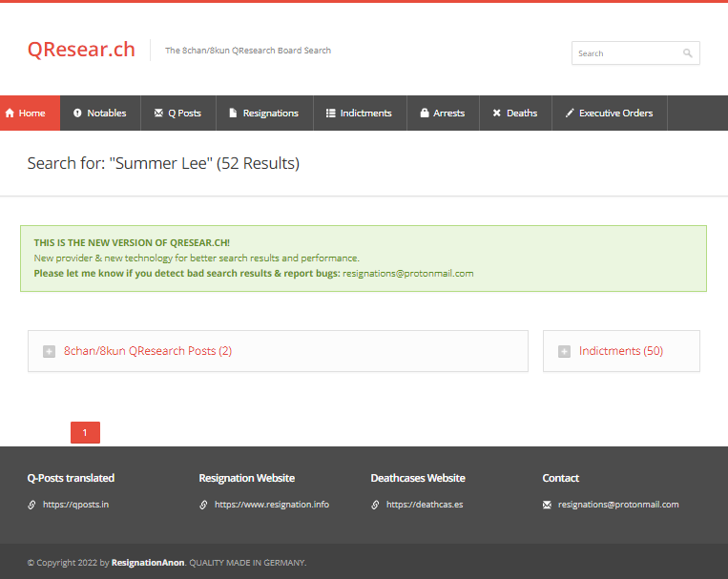Click 'Deathcases Website' footer heading

coord(418,478)
